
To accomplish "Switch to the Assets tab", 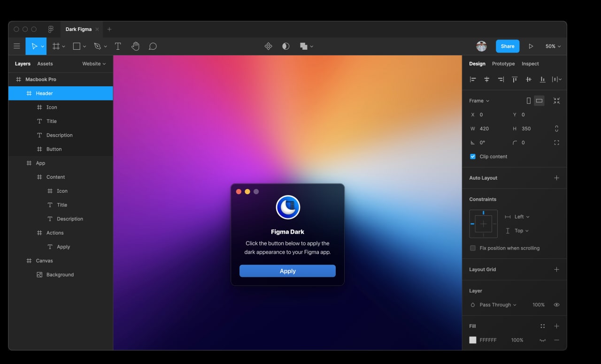I will click(x=45, y=64).
